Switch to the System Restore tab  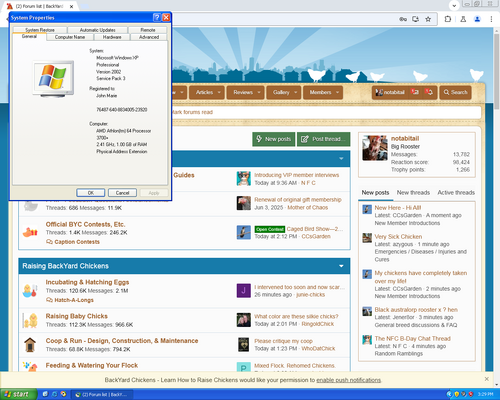coord(40,30)
